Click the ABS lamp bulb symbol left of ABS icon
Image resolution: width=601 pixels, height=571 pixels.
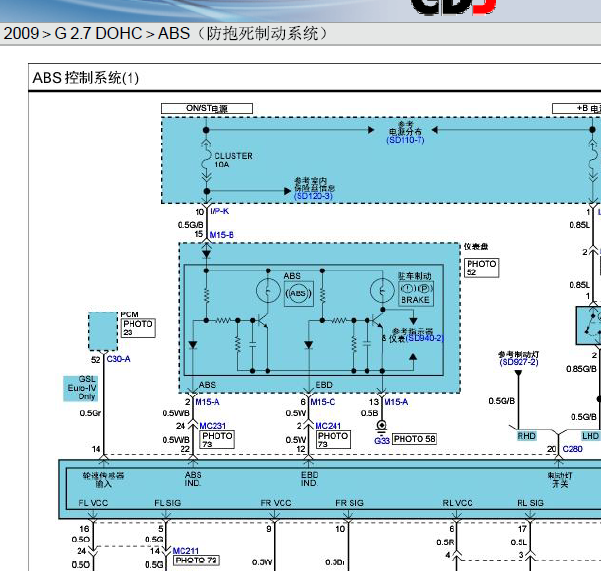tap(268, 291)
